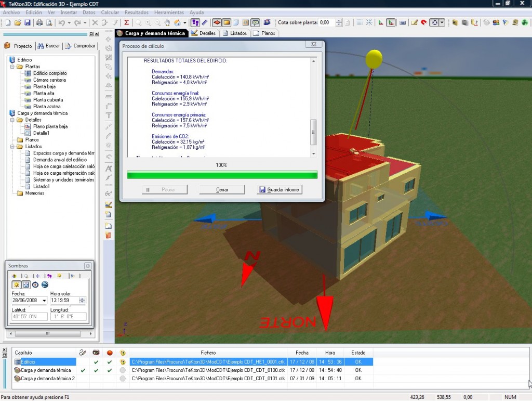Toggle eye checkmark for Edificio row
The image size is (532, 401).
tap(96, 362)
